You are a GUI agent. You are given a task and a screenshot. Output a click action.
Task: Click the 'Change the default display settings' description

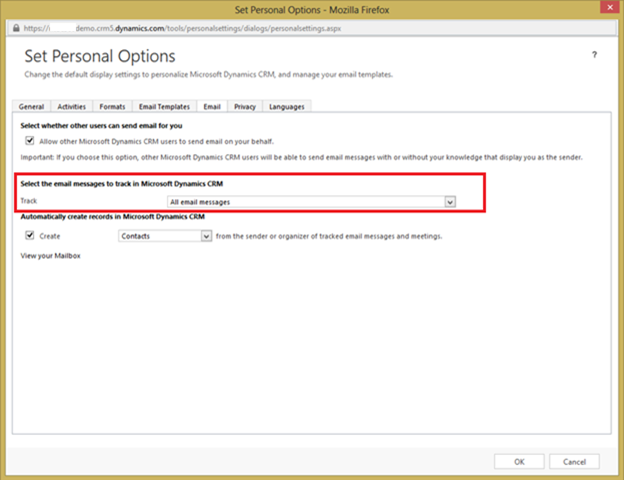click(208, 75)
